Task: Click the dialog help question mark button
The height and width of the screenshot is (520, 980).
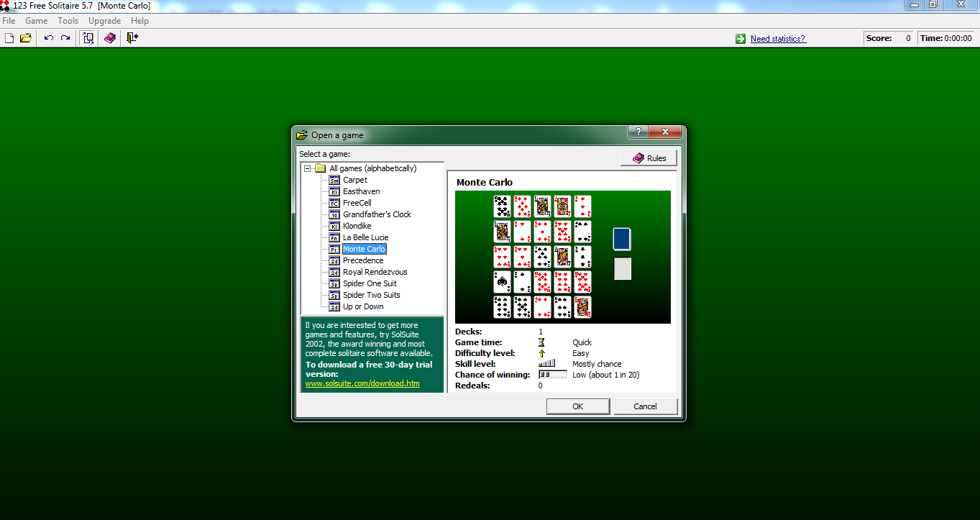Action: (638, 132)
